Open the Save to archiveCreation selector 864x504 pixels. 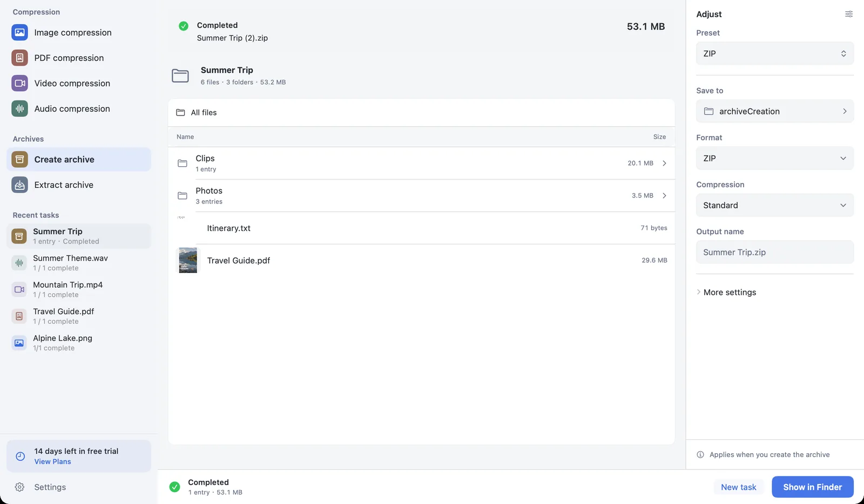pyautogui.click(x=775, y=111)
